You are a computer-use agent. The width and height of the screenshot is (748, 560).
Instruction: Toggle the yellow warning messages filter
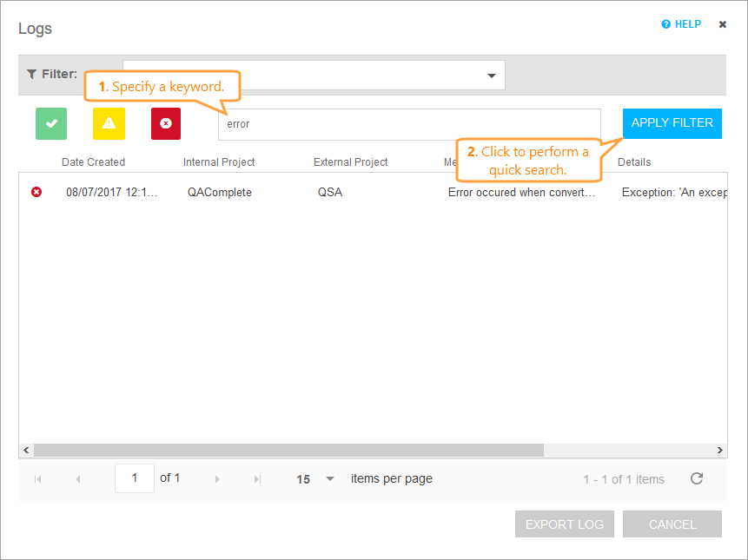108,123
